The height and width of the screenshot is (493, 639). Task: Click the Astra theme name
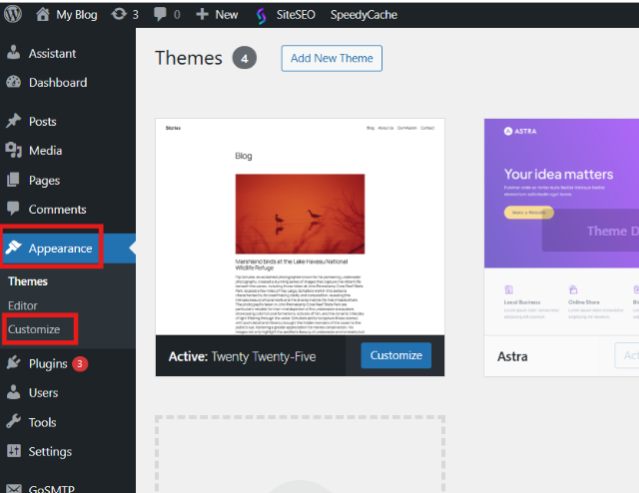pyautogui.click(x=512, y=357)
